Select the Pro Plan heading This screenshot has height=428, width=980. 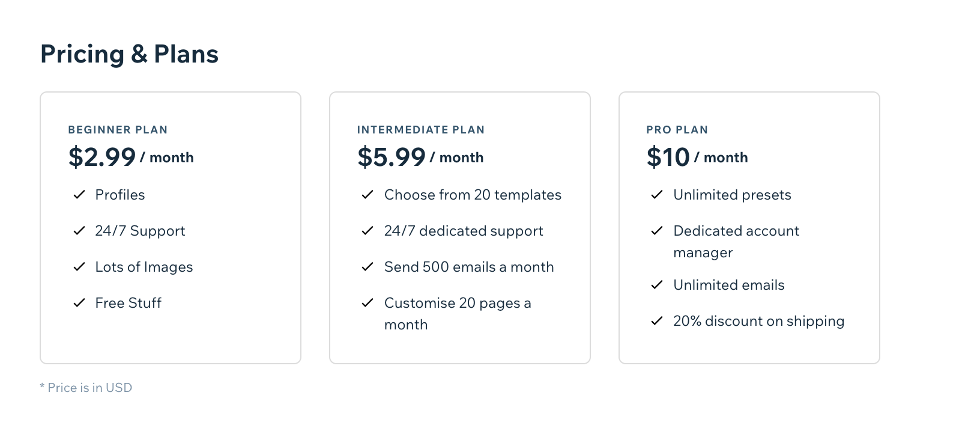[x=677, y=130]
